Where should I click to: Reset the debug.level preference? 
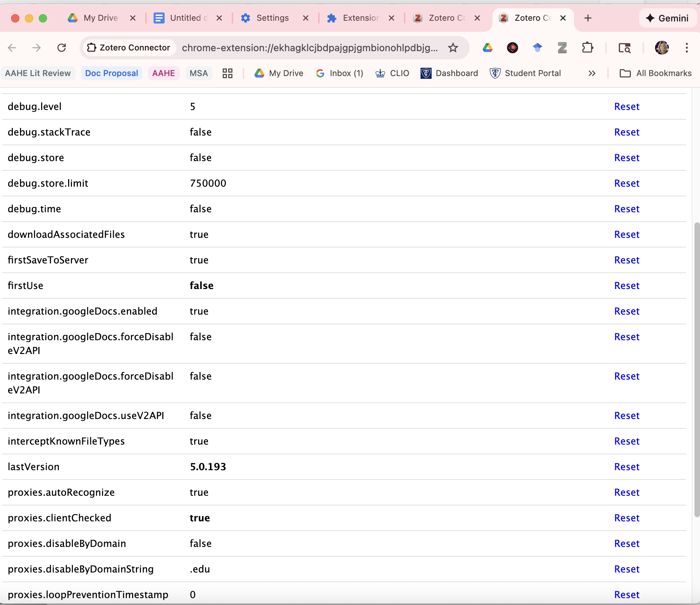[x=627, y=106]
